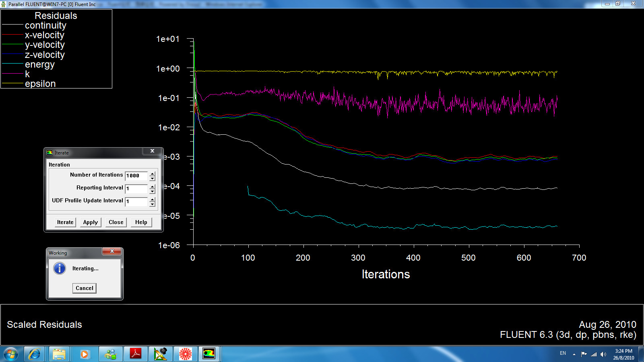Screen dimensions: 644x362
Task: Click the volume speaker tray icon
Action: tap(603, 354)
